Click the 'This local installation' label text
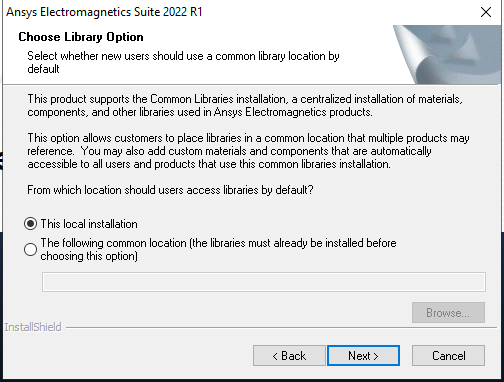Image resolution: width=504 pixels, height=382 pixels. [x=89, y=224]
